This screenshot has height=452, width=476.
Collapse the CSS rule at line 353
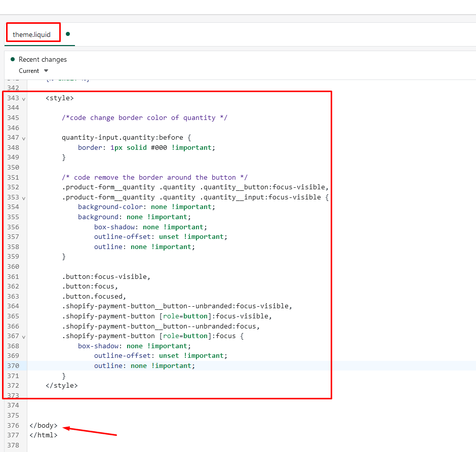pos(23,198)
